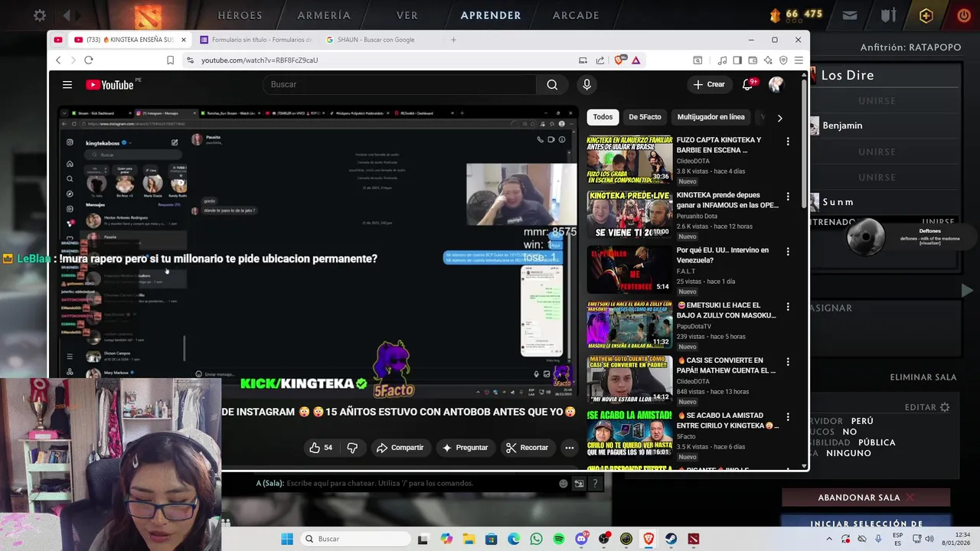The height and width of the screenshot is (551, 980).
Task: Open Brave share page icon
Action: (x=600, y=60)
